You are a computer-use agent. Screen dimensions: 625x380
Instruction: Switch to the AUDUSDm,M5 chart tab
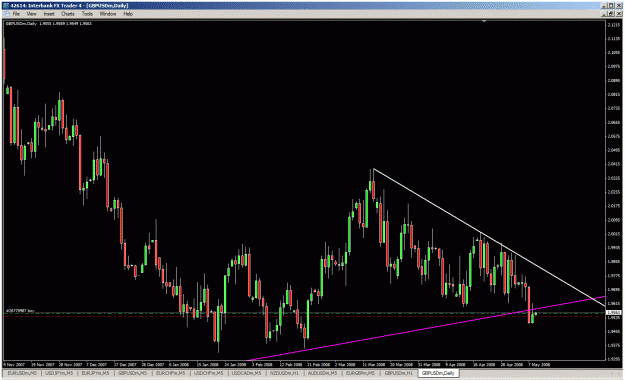[322, 373]
